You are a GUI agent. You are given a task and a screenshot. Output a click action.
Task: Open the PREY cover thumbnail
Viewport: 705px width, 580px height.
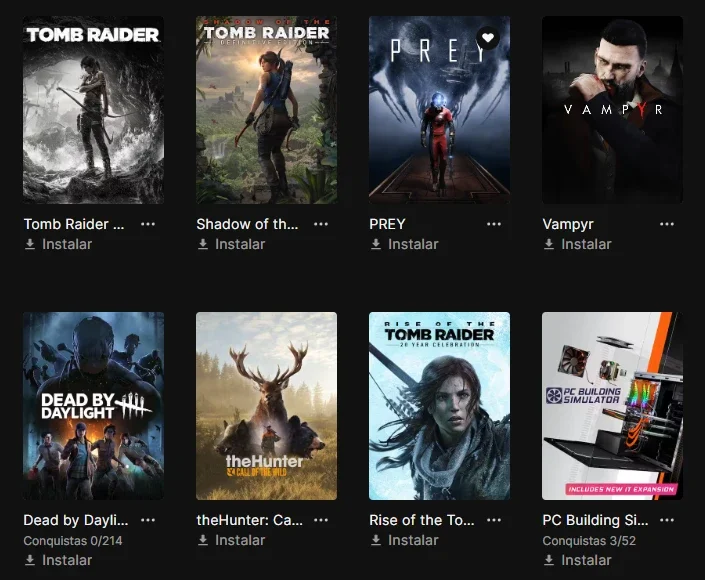(x=439, y=110)
